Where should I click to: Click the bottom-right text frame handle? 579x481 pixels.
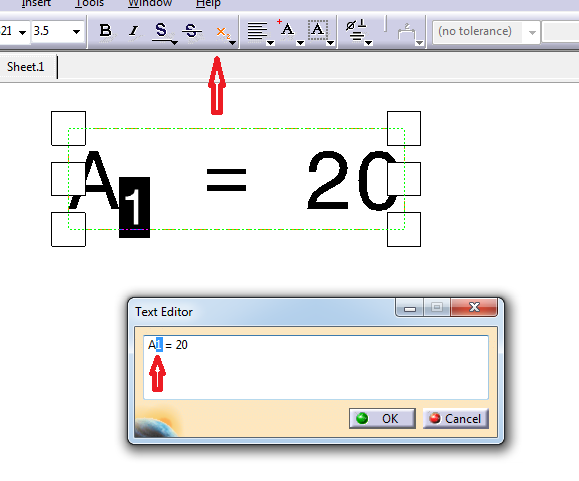click(404, 229)
